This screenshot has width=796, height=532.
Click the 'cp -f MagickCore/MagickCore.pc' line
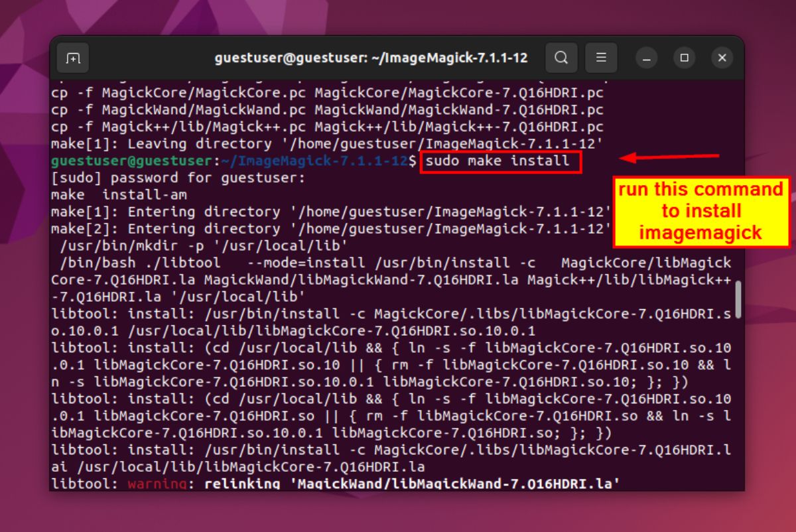click(327, 92)
